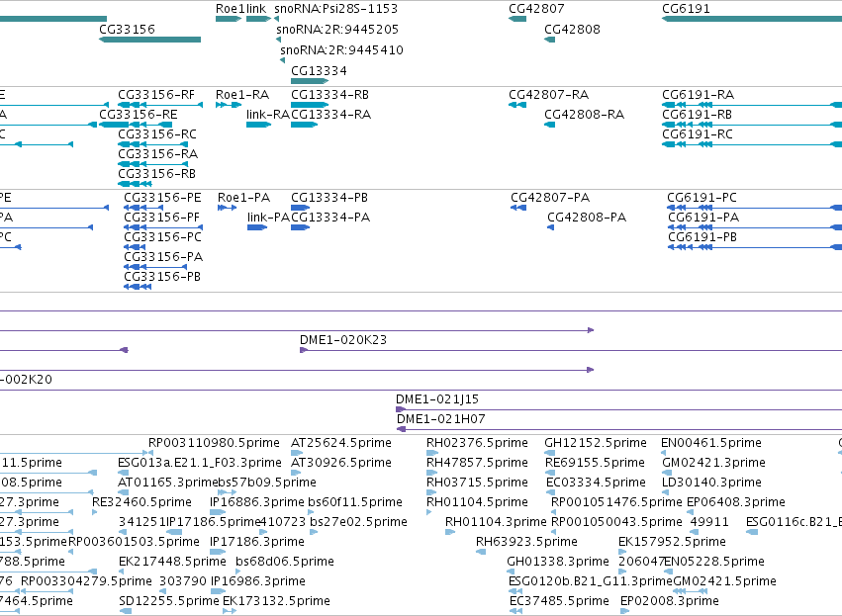
Task: Click the CG42808 gene label
Action: coord(572,29)
